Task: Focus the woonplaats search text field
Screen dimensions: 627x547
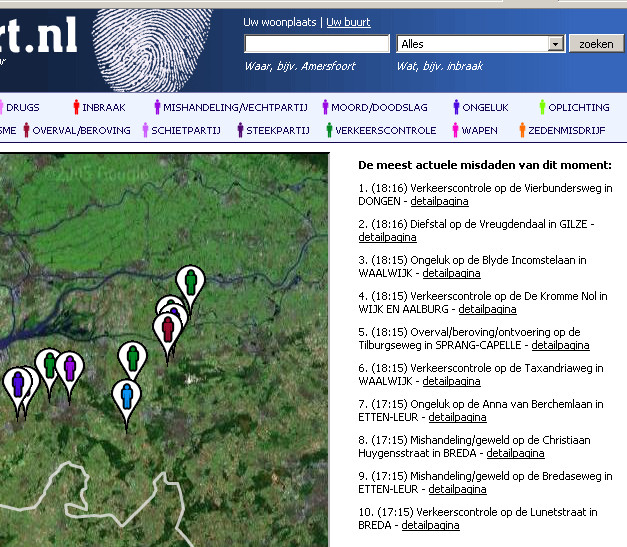Action: pyautogui.click(x=317, y=44)
